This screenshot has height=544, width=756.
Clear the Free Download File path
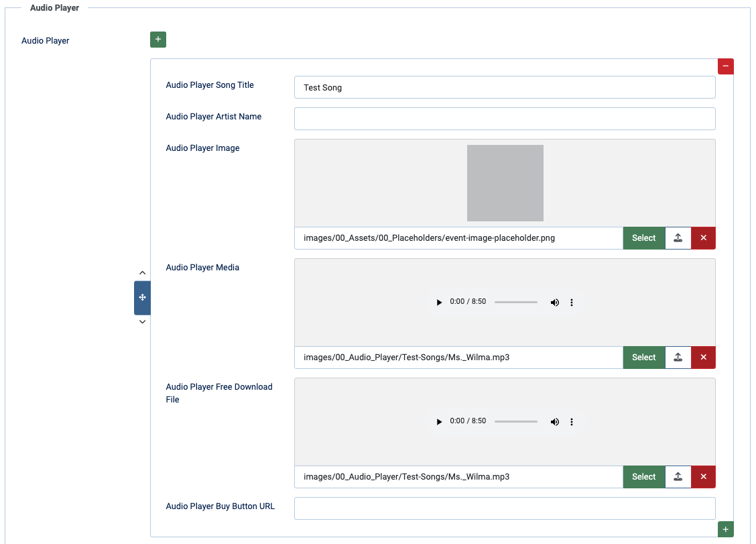[x=703, y=477]
